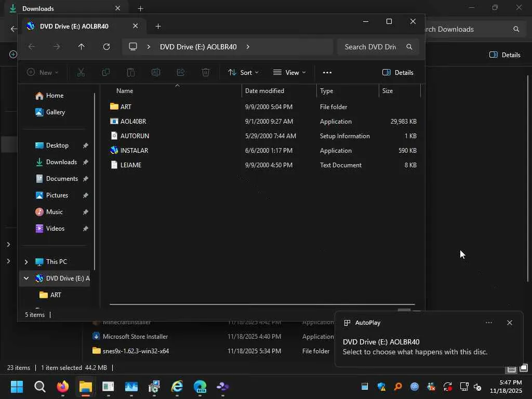The height and width of the screenshot is (399, 532).
Task: Add a new tab in DVD Drive window
Action: 158,26
